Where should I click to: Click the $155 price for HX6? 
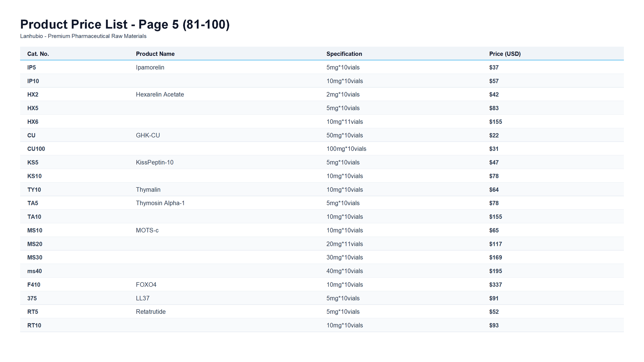(495, 122)
